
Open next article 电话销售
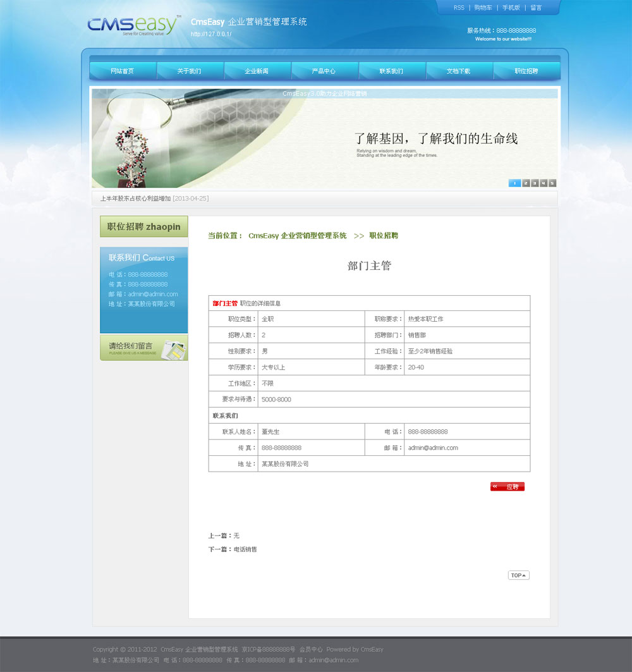[x=245, y=549]
